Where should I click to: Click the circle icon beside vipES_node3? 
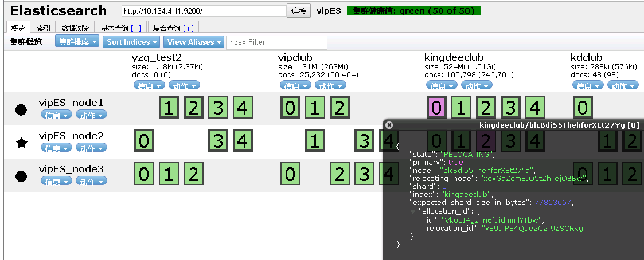point(21,176)
